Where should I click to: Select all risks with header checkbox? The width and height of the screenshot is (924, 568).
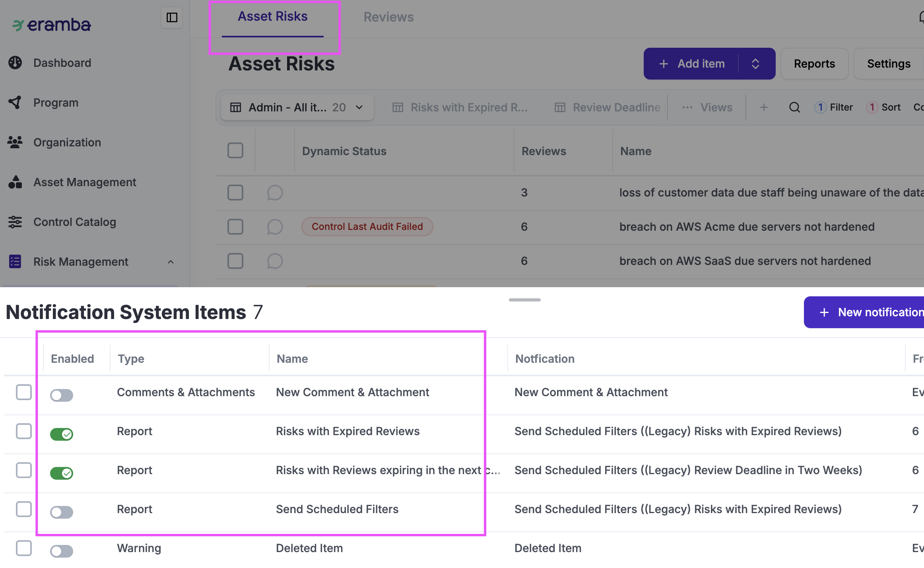(235, 151)
